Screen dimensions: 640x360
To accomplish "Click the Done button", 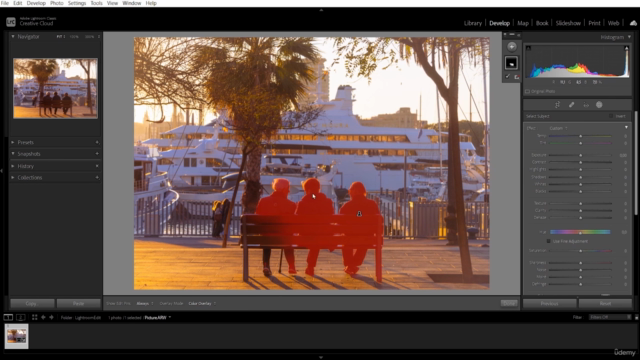I will click(x=509, y=303).
